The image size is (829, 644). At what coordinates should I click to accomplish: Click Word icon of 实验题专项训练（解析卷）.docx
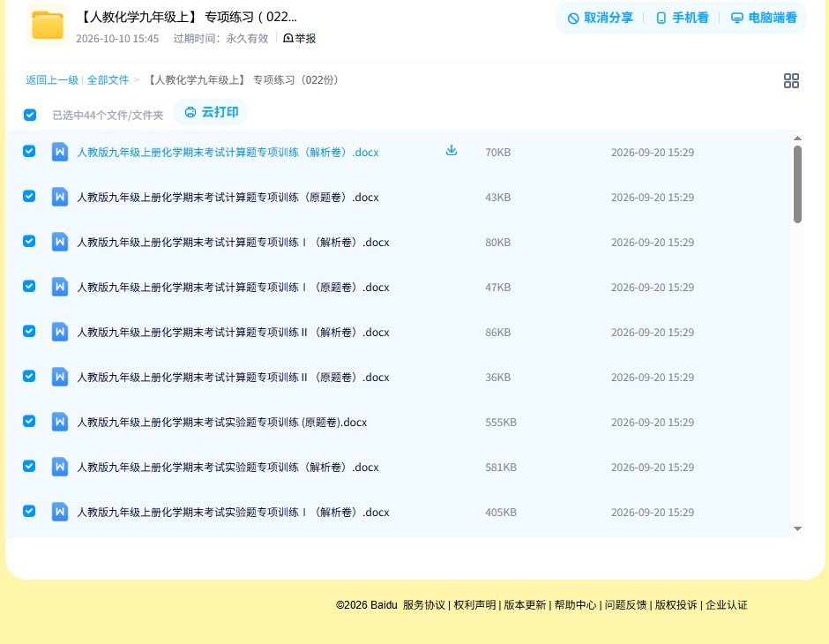(60, 467)
